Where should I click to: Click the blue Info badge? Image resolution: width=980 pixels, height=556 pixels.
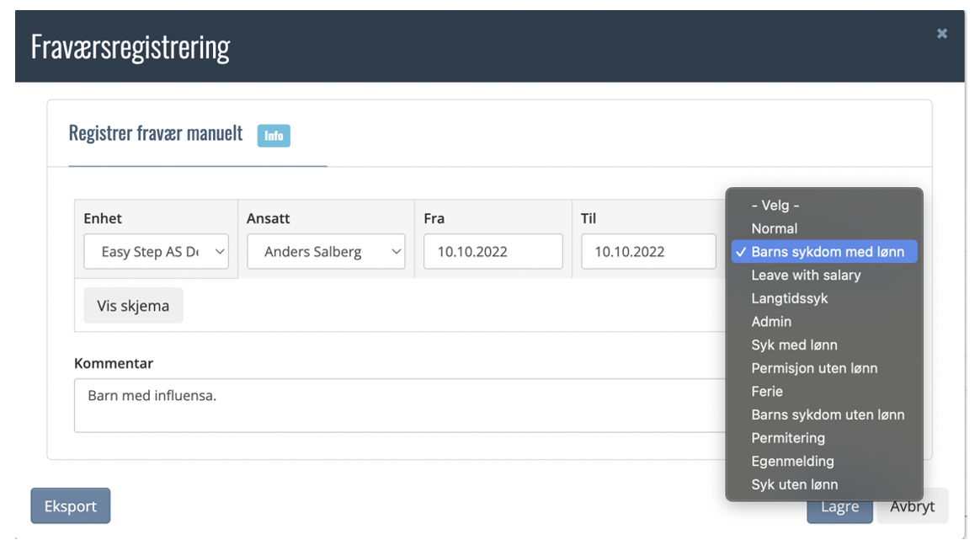(x=274, y=136)
